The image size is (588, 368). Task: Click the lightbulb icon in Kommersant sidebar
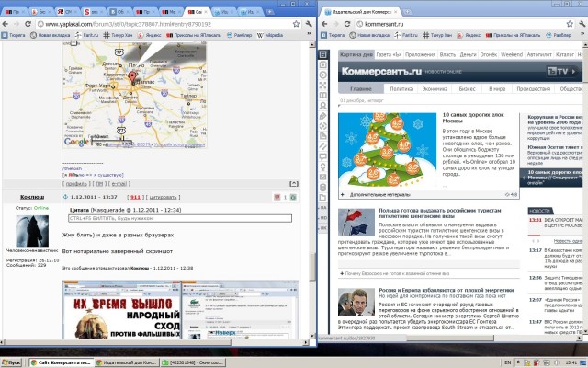click(322, 167)
